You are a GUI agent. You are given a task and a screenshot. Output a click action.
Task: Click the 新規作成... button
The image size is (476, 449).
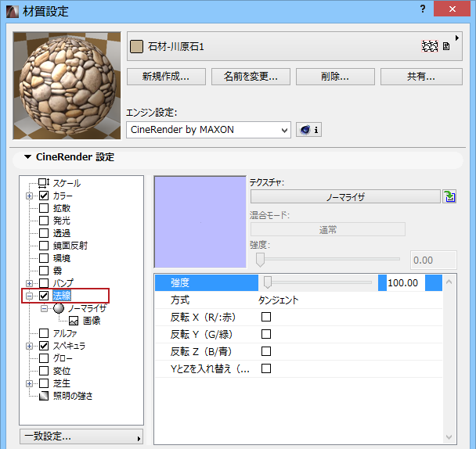pyautogui.click(x=166, y=77)
